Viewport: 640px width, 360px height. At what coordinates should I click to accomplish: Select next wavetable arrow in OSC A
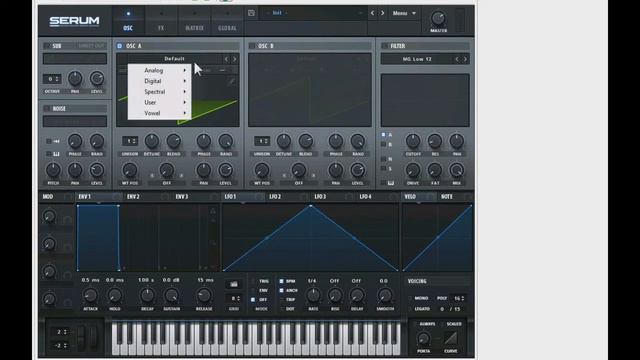[234, 59]
